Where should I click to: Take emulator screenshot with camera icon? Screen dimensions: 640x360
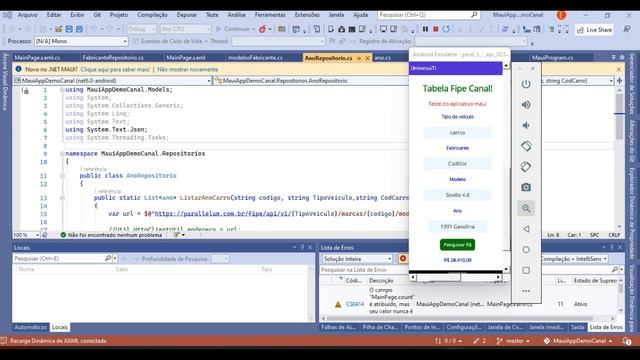coord(526,187)
